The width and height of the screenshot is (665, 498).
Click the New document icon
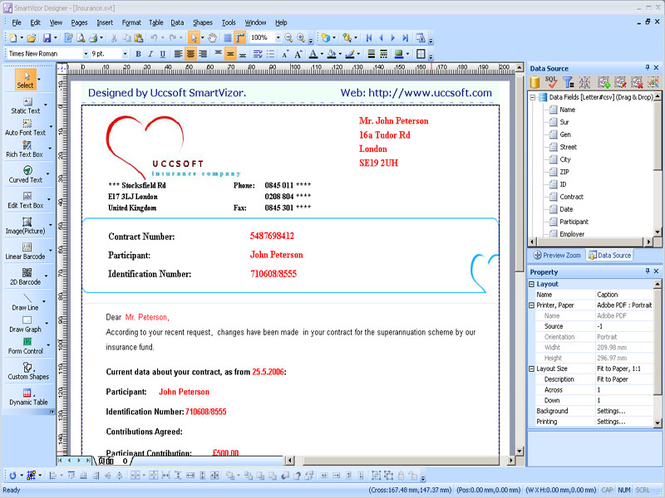coord(13,38)
